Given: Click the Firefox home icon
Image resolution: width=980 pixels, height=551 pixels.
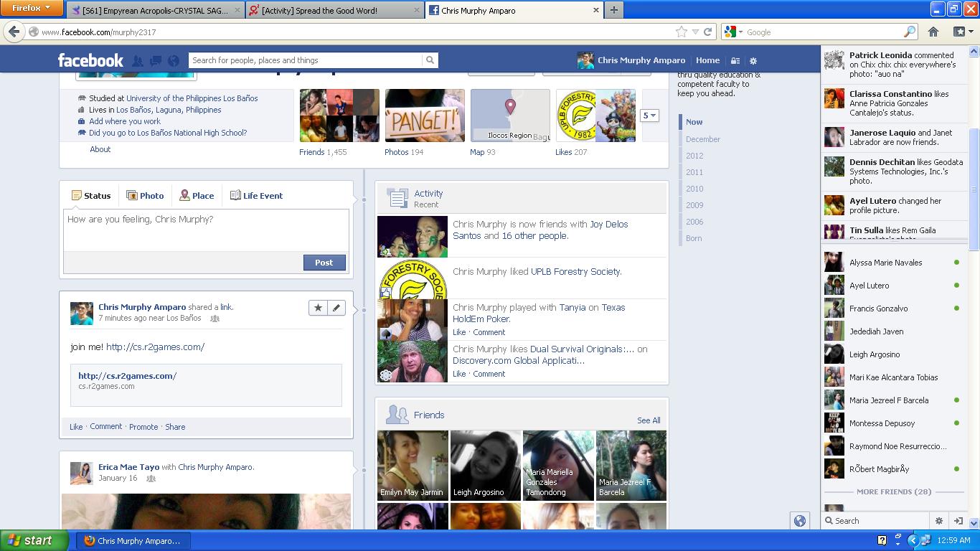Looking at the screenshot, I should coord(933,32).
